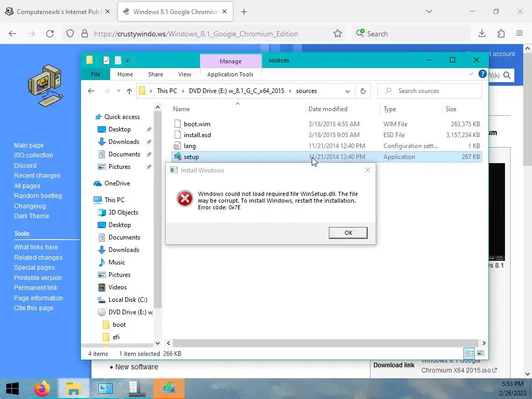This screenshot has width=532, height=399.
Task: Open Firefox downloads panel
Action: pos(482,34)
